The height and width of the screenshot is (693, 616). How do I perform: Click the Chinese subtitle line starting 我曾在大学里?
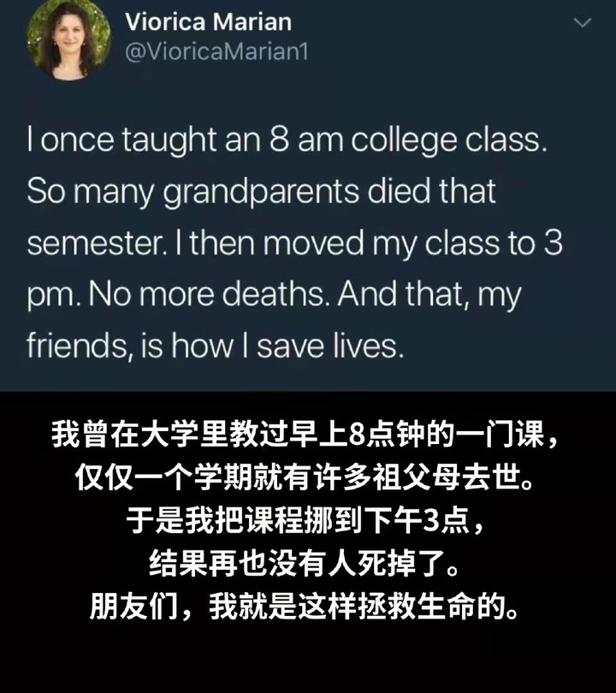pos(305,435)
